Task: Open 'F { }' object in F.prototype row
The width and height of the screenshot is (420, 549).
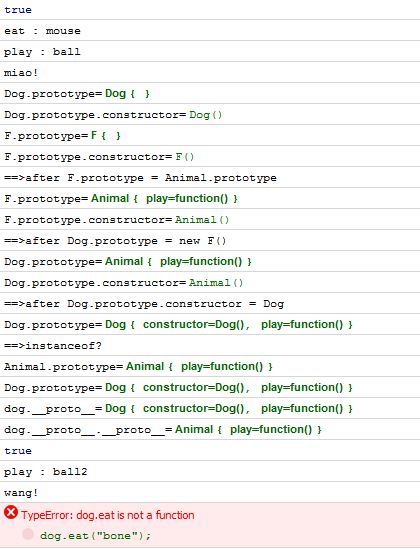Action: point(106,135)
